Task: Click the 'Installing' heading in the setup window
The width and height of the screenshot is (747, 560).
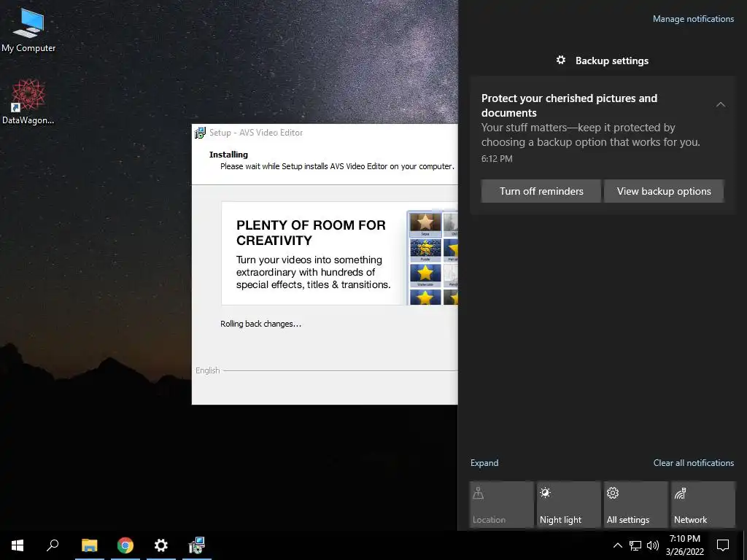Action: [x=228, y=155]
